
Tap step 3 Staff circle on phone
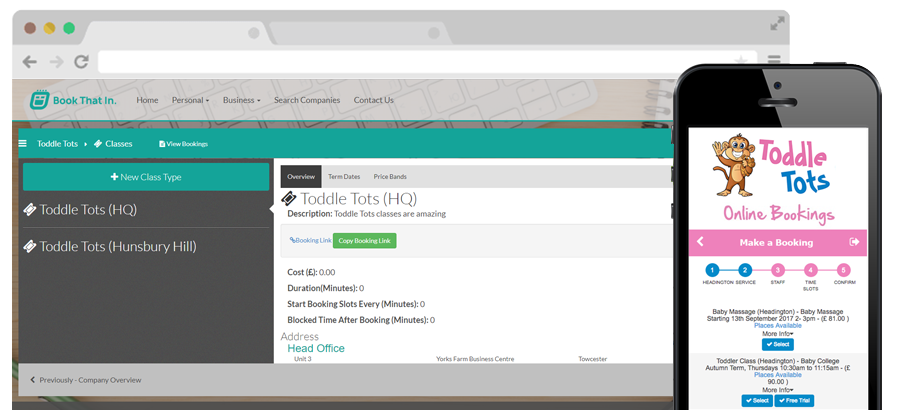coord(777,270)
